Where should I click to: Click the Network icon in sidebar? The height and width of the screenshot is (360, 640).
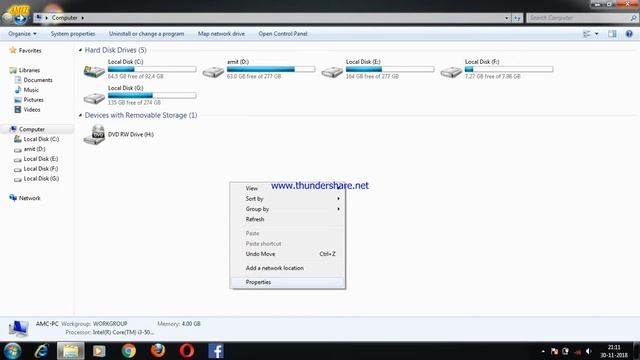point(13,198)
